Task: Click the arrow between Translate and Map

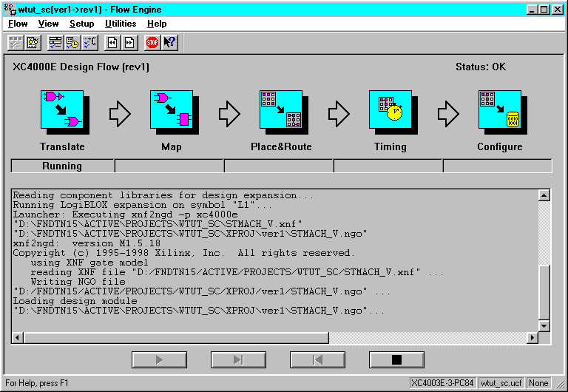Action: (120, 114)
